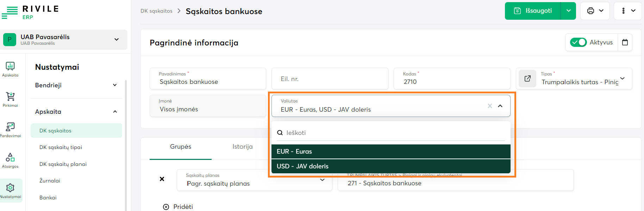Viewport: 644px width, 211px height.
Task: Collapse the Apskaita settings section
Action: point(115,112)
